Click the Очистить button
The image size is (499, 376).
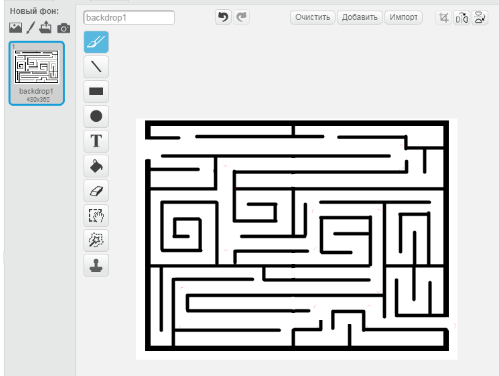pos(313,17)
